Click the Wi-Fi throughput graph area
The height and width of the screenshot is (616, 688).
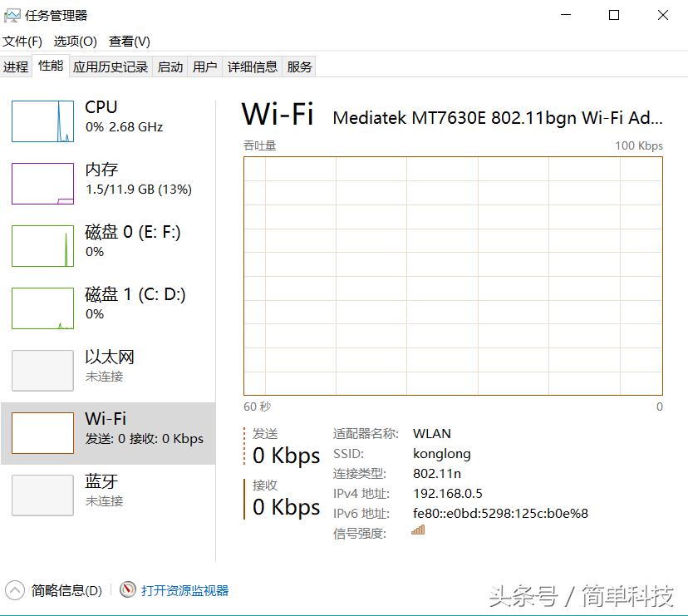[452, 278]
